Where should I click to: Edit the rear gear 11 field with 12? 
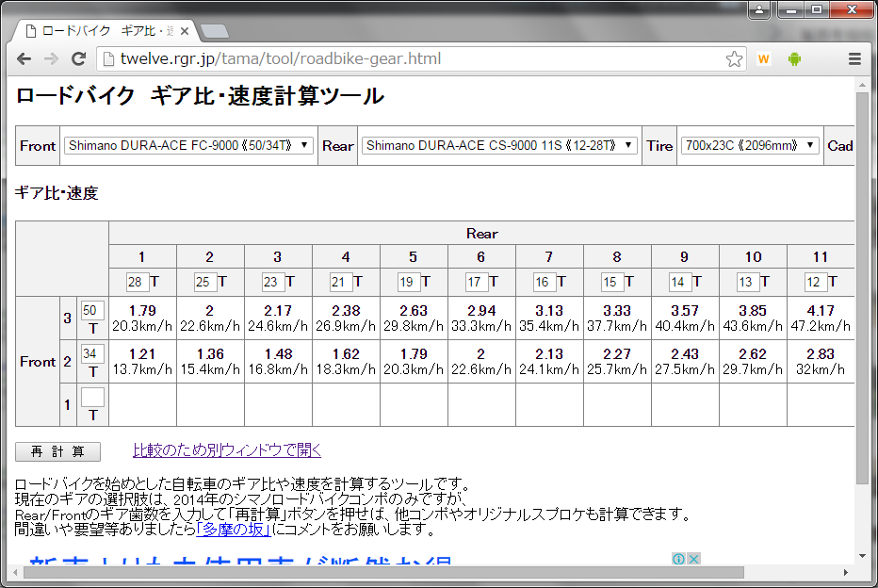816,282
